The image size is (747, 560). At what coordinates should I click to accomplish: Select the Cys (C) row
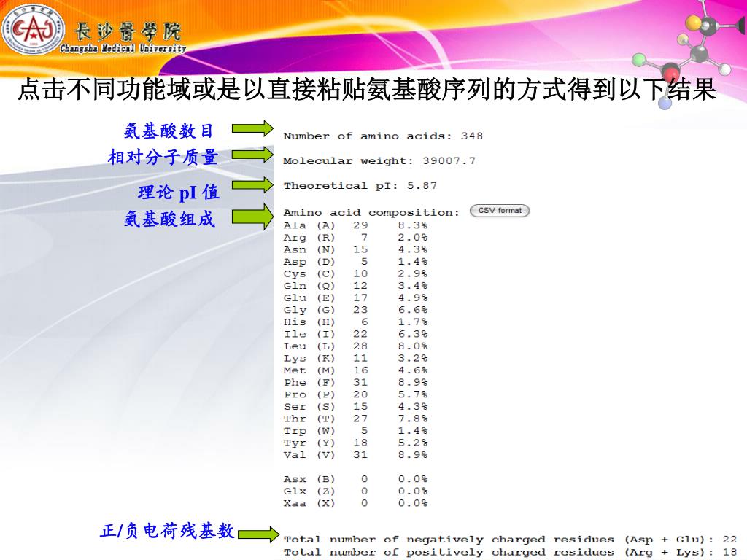pyautogui.click(x=355, y=274)
